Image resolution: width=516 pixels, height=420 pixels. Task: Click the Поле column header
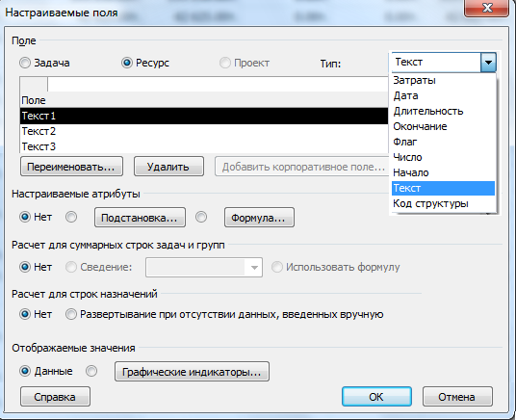point(204,100)
